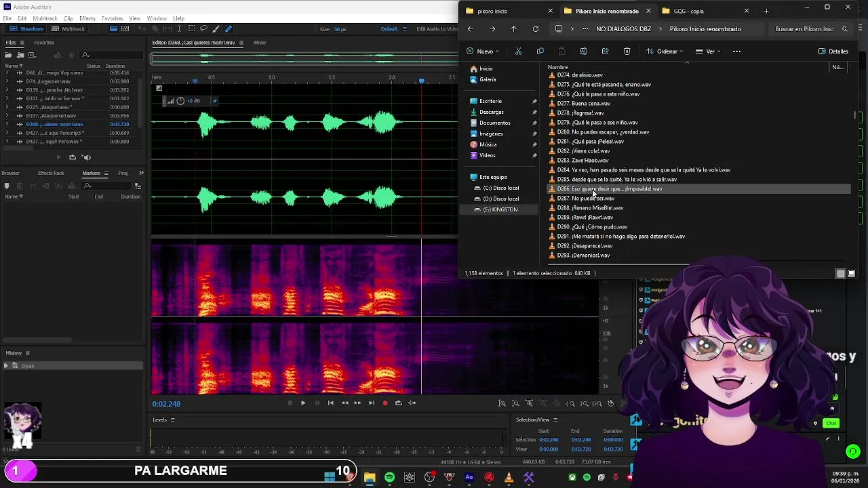Click the Zoom Out Amplitude icon
Screen dimensions: 868x488
[515, 403]
